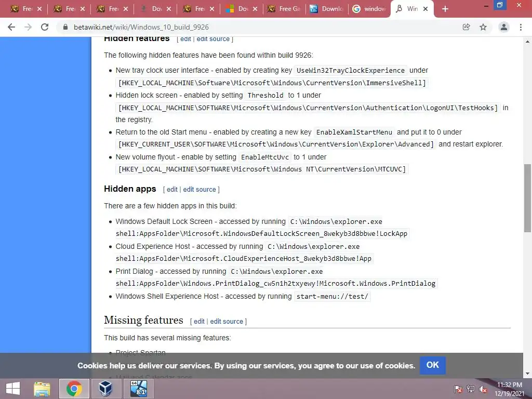This screenshot has width=532, height=399.
Task: Click the UseWin32TrayClockExperience key text
Action: 351,71
